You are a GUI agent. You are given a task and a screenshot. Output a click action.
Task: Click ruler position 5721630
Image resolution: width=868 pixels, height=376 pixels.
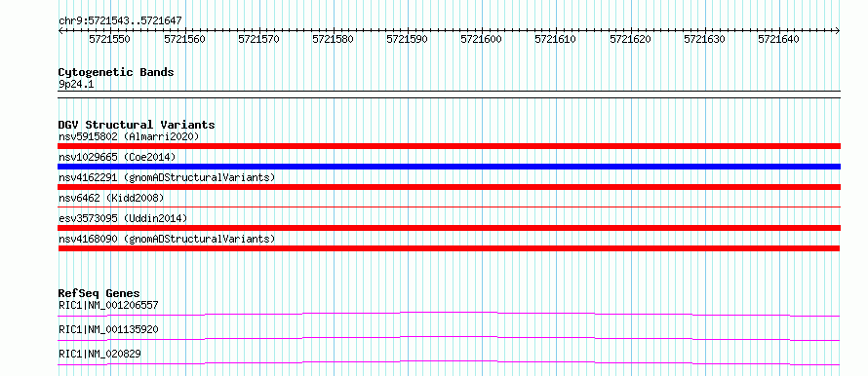[x=704, y=39]
